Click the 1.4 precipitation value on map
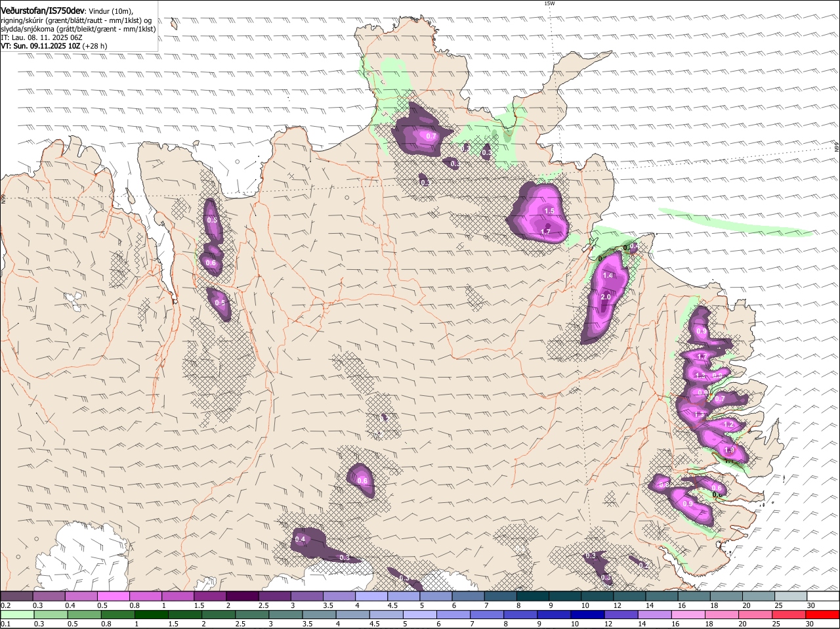The height and width of the screenshot is (629, 840). [608, 276]
